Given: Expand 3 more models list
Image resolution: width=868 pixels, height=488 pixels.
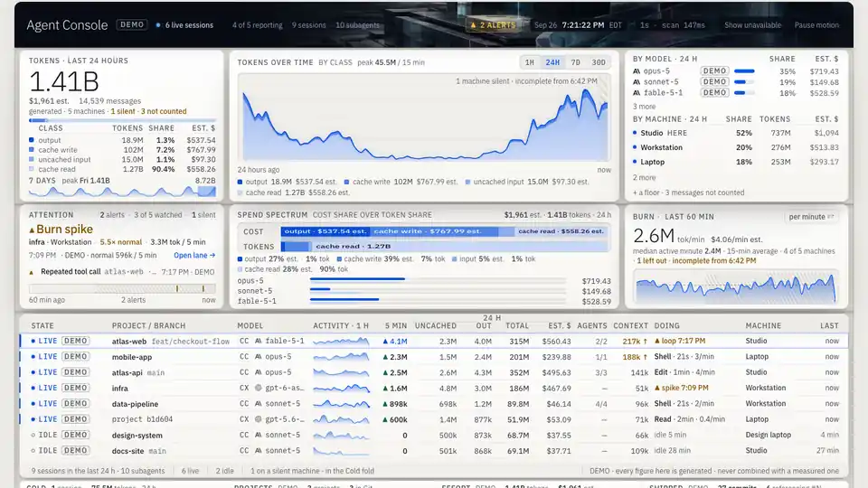Looking at the screenshot, I should (645, 107).
